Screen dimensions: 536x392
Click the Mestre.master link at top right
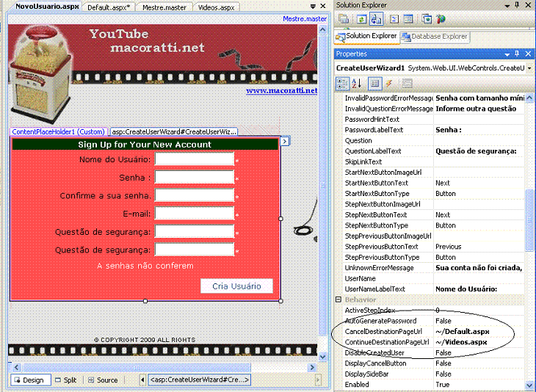click(x=305, y=19)
